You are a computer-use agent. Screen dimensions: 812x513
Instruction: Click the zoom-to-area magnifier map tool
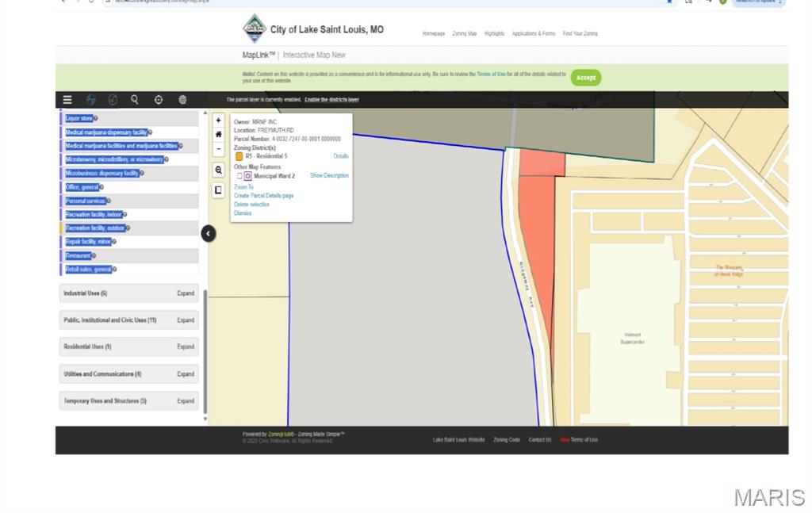(x=219, y=170)
